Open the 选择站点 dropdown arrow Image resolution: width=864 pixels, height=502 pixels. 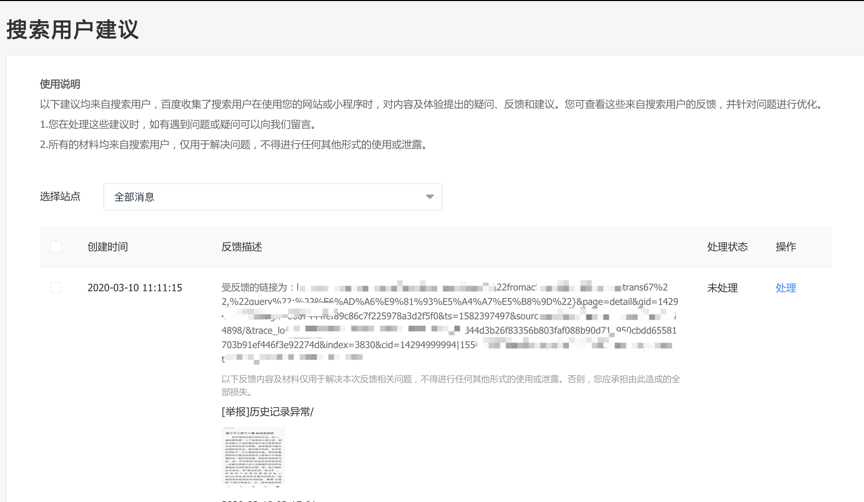point(429,197)
